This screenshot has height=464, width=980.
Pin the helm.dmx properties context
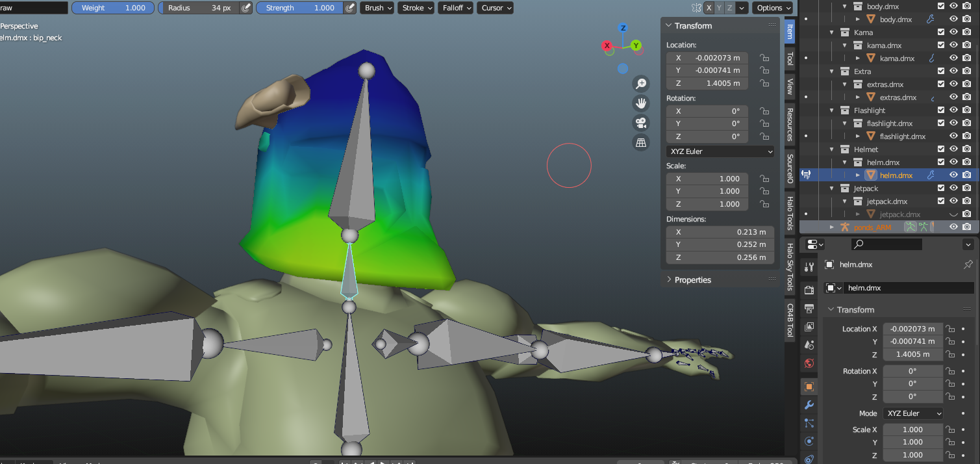968,264
